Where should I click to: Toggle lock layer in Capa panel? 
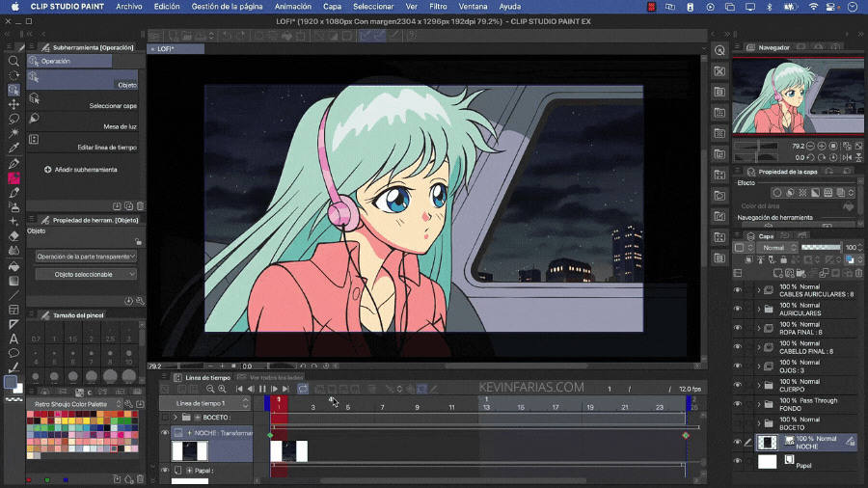[x=783, y=259]
